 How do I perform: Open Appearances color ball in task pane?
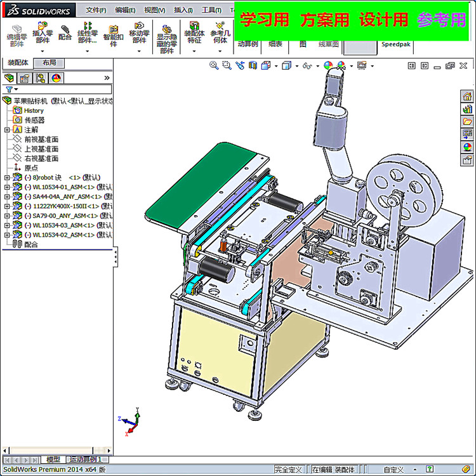(467, 147)
